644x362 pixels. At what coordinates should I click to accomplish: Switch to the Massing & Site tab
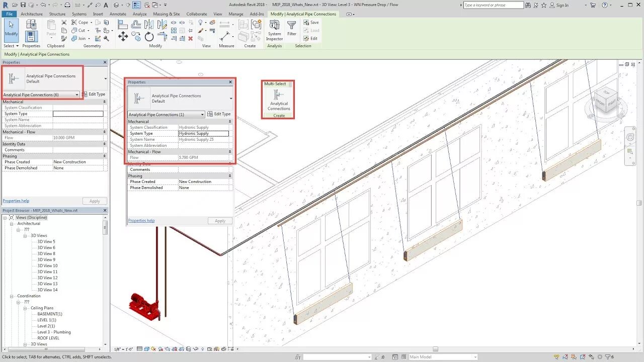(167, 14)
